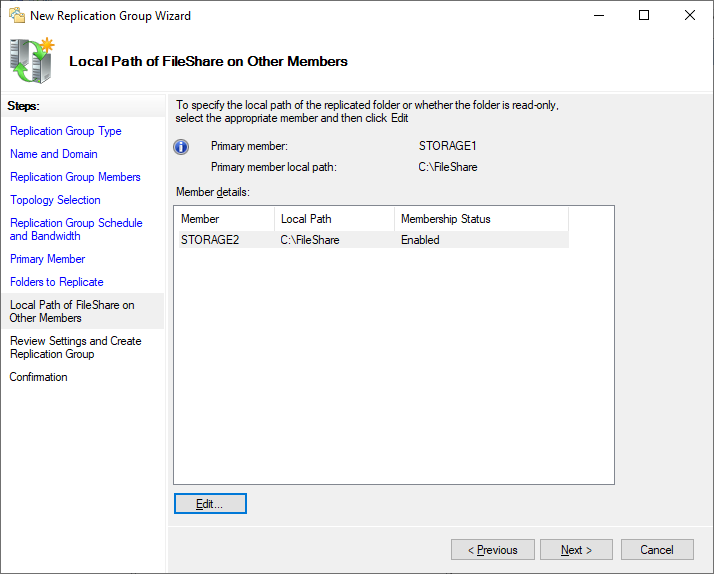Click Review Settings and Create Replication Group step
Viewport: 714px width, 574px height.
(x=75, y=347)
